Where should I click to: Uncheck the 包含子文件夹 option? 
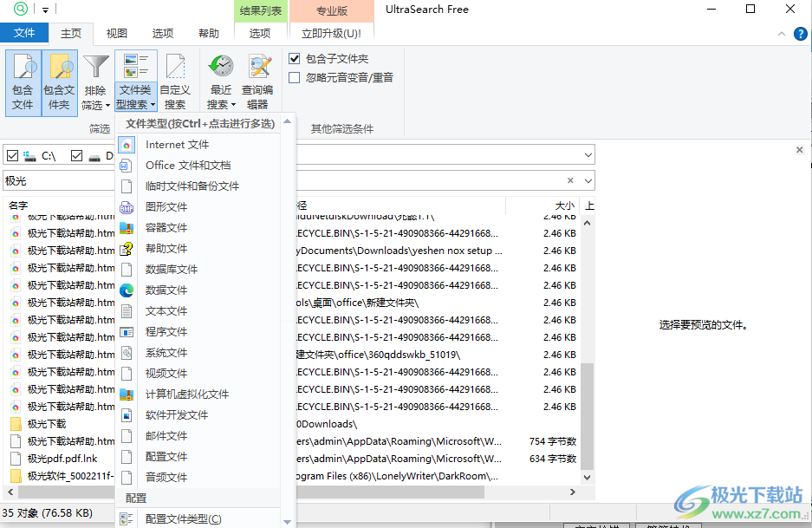[293, 59]
